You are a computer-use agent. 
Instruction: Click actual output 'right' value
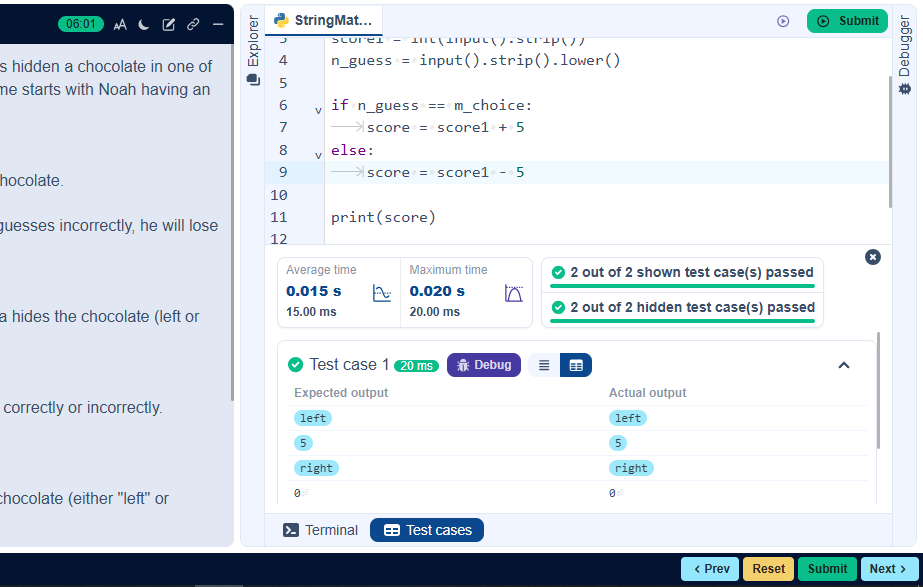(631, 468)
